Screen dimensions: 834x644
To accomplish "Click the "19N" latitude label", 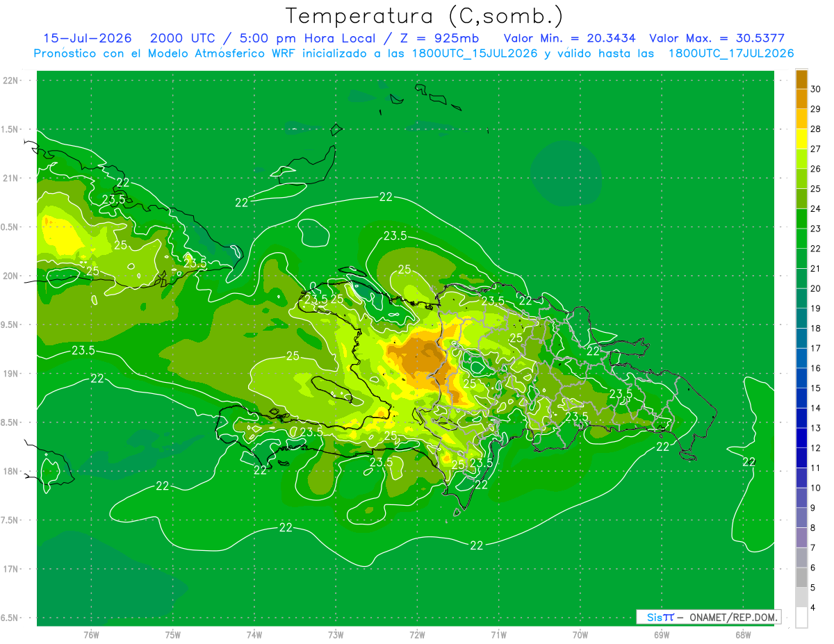I will pos(10,374).
